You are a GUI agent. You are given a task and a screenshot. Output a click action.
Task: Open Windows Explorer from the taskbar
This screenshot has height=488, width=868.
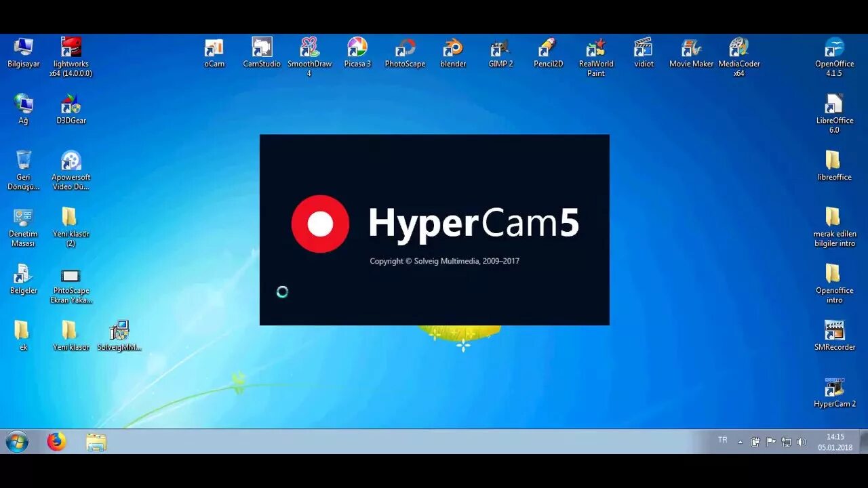[x=96, y=442]
